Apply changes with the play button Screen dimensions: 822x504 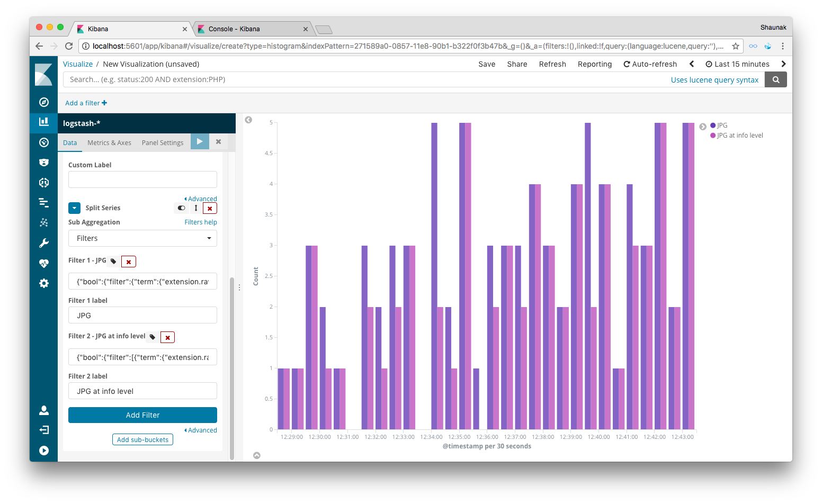(x=200, y=142)
